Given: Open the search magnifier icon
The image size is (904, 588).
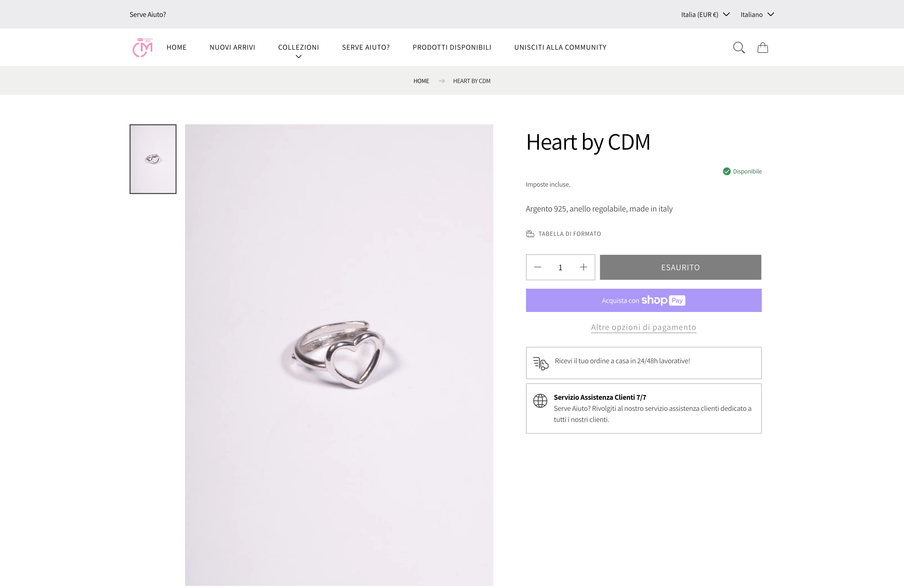Looking at the screenshot, I should tap(738, 47).
